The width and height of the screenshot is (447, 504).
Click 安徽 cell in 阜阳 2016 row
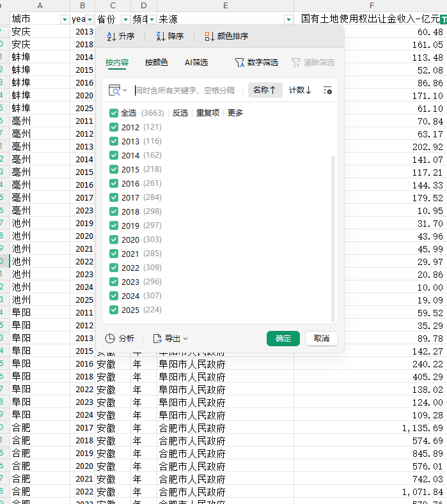[x=113, y=364]
